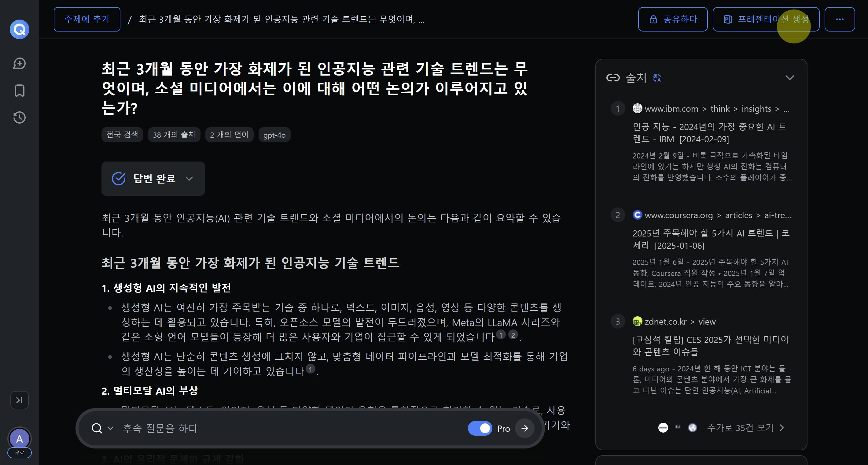Click the 38 개의 출처 tag
This screenshot has height=465, width=868.
point(174,135)
